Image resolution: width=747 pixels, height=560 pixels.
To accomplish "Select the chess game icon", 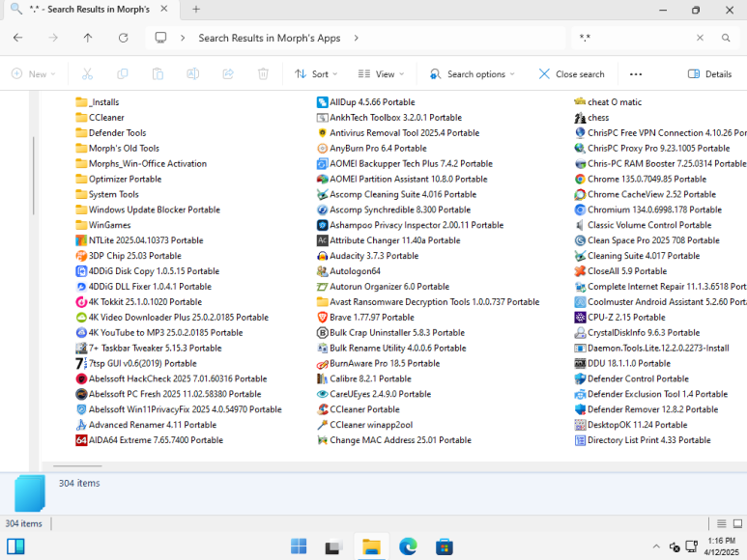I will coord(580,118).
